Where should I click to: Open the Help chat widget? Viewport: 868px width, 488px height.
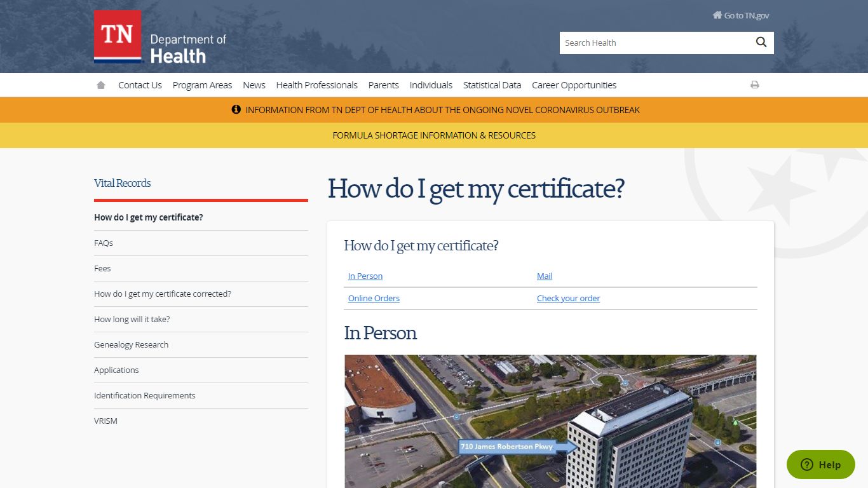pos(820,464)
